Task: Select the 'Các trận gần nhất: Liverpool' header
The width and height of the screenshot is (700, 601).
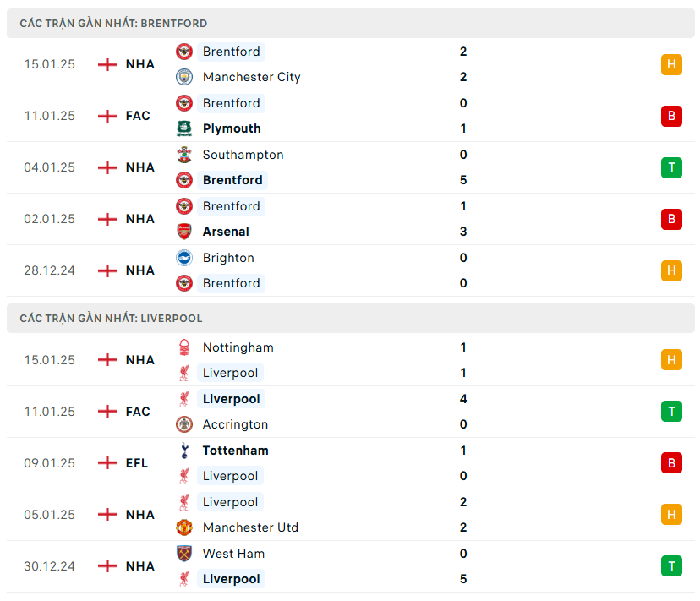Action: tap(112, 319)
